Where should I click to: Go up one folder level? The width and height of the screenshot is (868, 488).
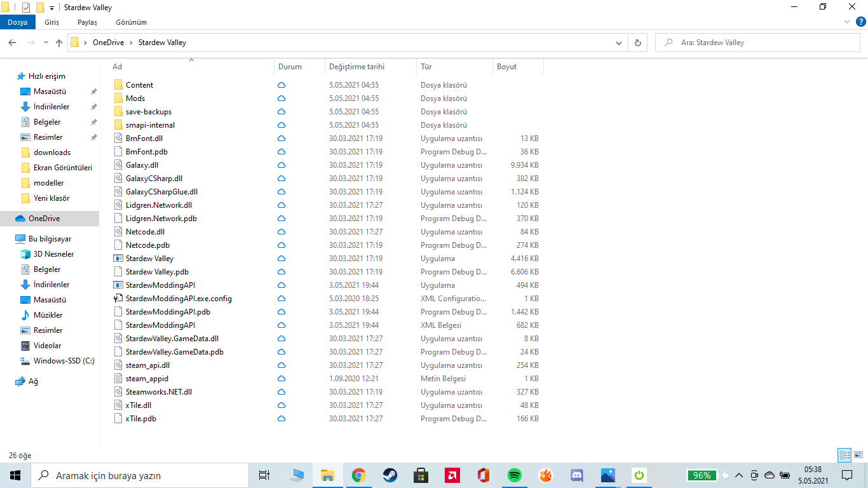[59, 43]
